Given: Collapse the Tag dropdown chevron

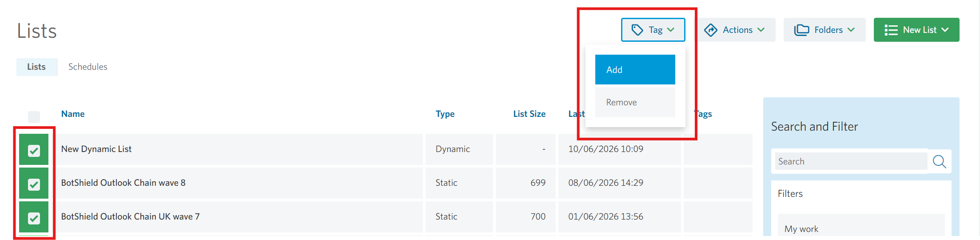Looking at the screenshot, I should tap(671, 30).
